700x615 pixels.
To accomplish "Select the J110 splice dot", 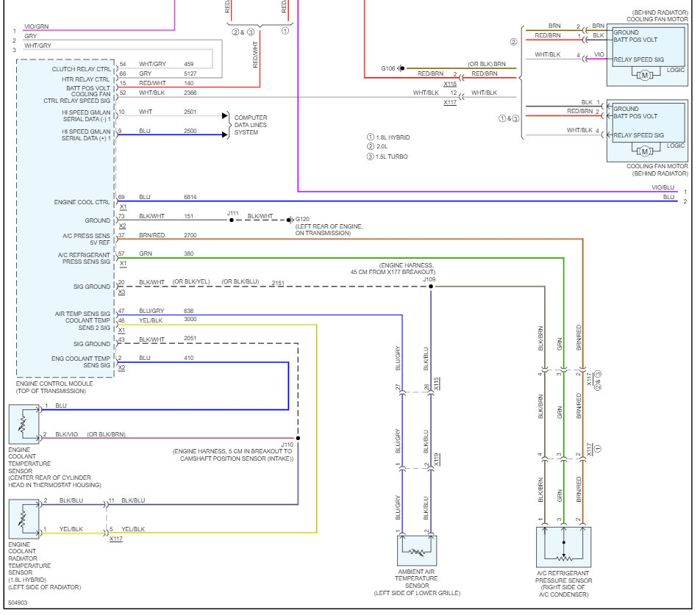I will [x=298, y=438].
